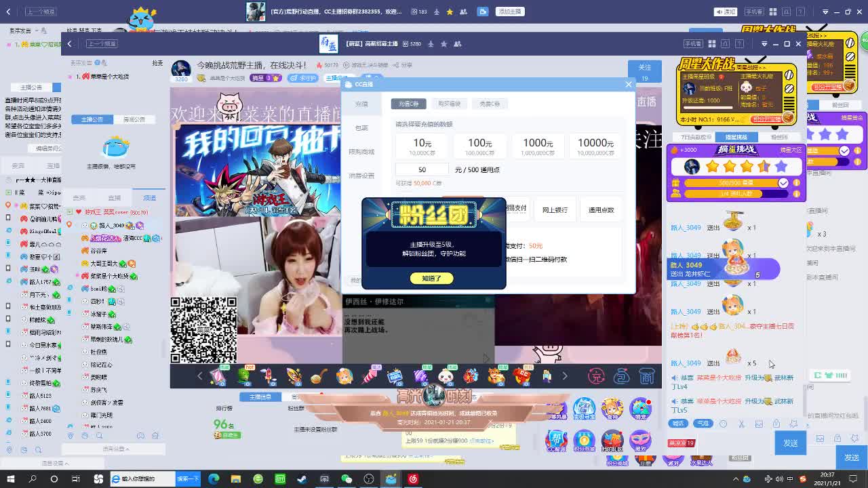This screenshot has width=868, height=488.
Task: Open Windows taskbar search
Action: click(x=33, y=479)
